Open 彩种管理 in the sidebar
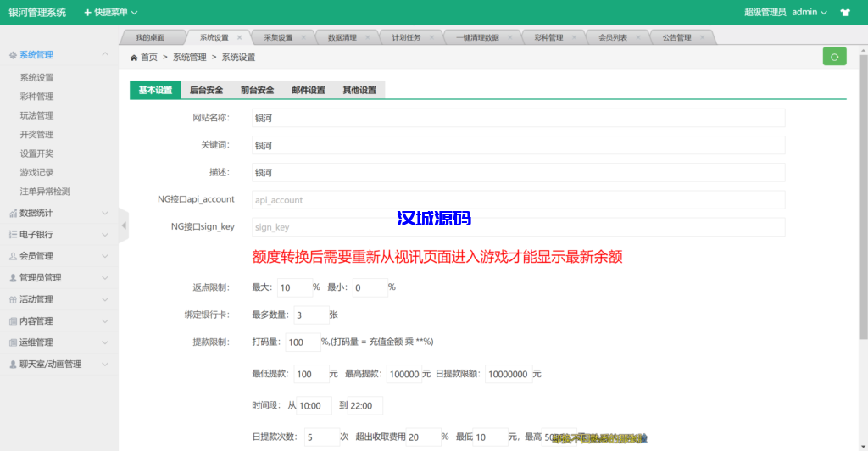868x451 pixels. click(x=37, y=97)
